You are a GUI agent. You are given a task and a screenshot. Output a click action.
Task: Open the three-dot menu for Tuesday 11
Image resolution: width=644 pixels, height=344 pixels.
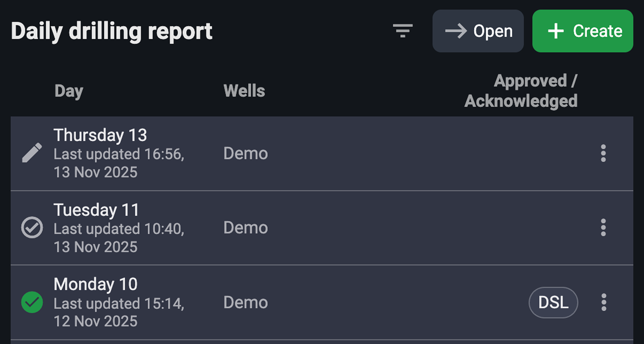pos(603,228)
